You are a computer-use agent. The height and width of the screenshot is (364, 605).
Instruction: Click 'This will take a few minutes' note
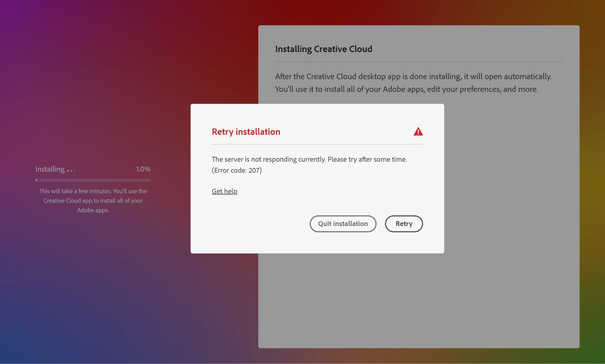point(93,200)
